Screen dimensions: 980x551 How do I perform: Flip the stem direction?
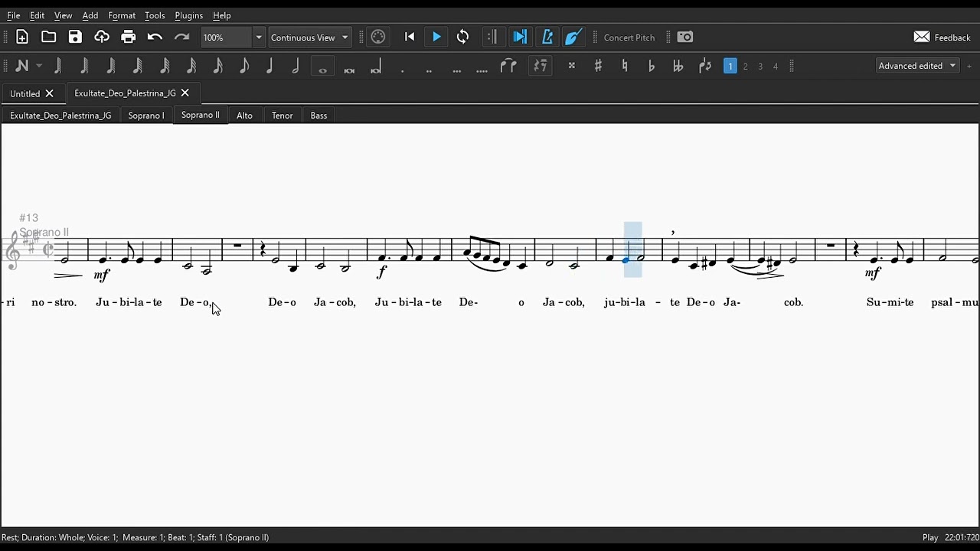coord(705,66)
